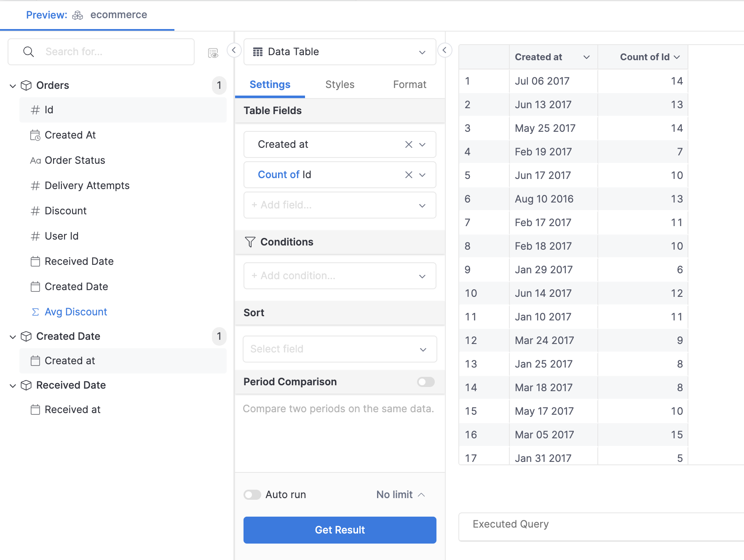Click the preview visibility icon beside search
This screenshot has width=744, height=560.
213,53
